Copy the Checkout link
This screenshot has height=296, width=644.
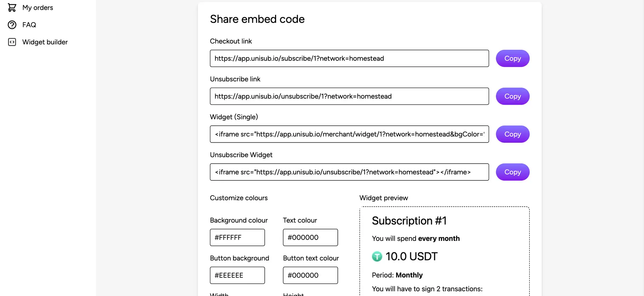513,58
